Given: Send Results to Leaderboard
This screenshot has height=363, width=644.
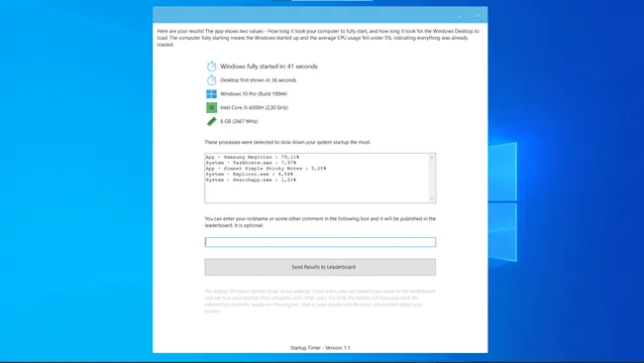Looking at the screenshot, I should (320, 267).
